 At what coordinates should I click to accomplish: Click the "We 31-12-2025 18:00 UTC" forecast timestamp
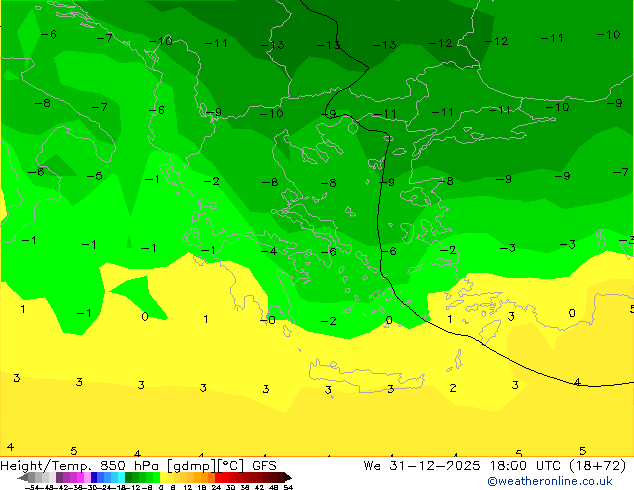coord(462,466)
